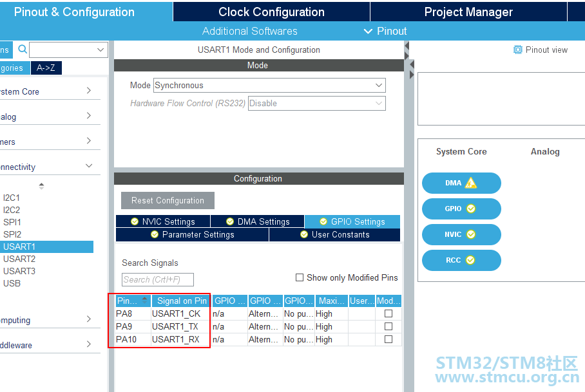The height and width of the screenshot is (392, 585).
Task: Click the GPIO System Core button
Action: (x=461, y=209)
